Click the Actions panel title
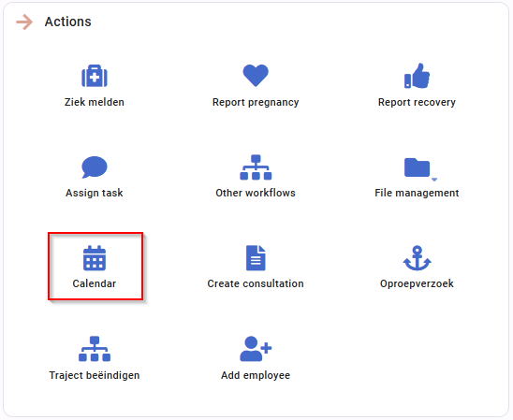This screenshot has width=513, height=420. pyautogui.click(x=68, y=22)
